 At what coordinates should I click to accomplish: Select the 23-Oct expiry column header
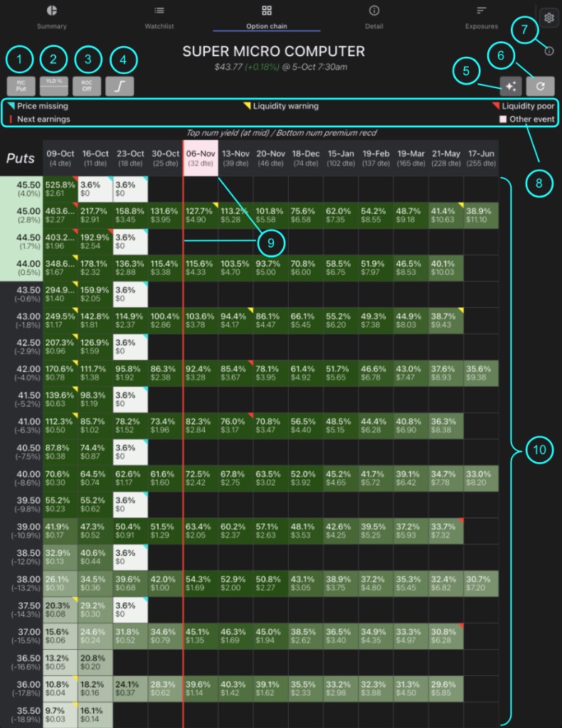point(130,158)
